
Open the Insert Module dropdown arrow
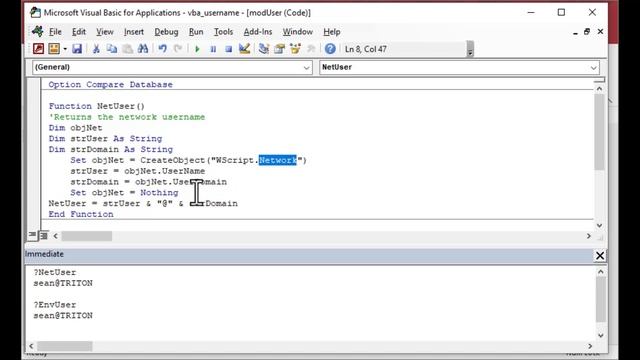click(65, 49)
